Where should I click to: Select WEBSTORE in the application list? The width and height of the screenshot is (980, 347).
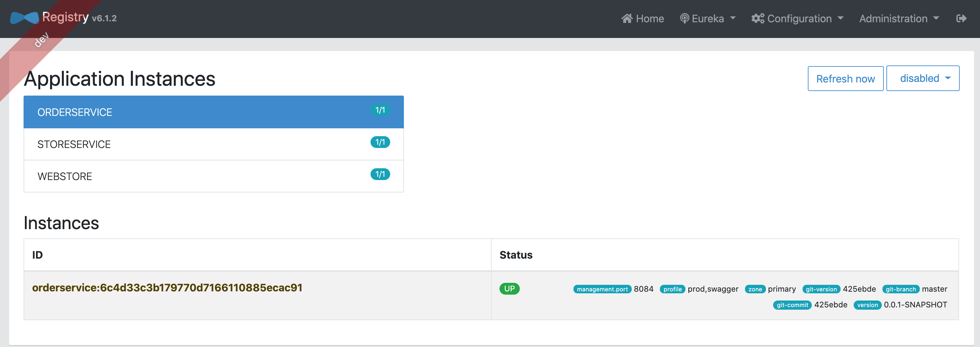(65, 176)
